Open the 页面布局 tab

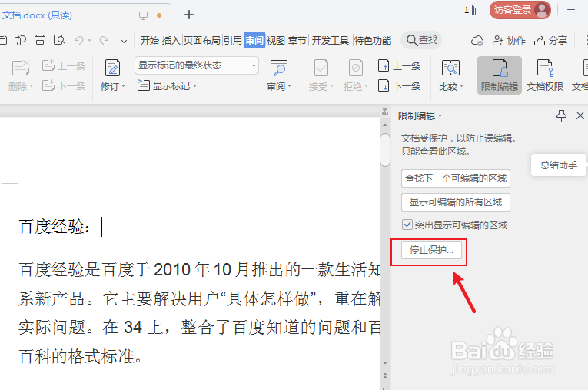click(201, 40)
